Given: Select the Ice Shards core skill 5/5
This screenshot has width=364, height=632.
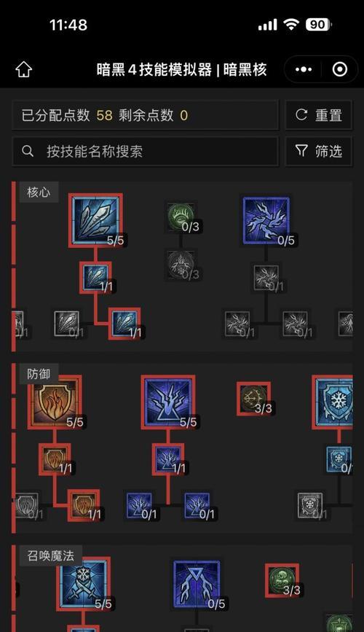Looking at the screenshot, I should [x=95, y=220].
